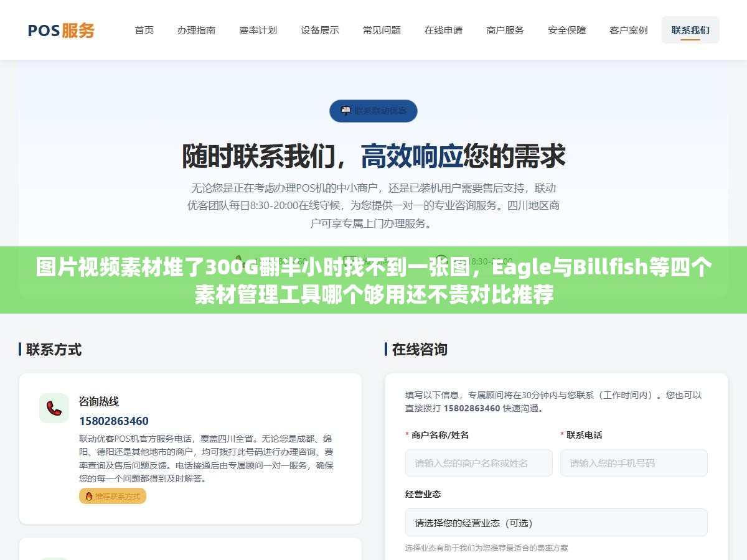Click the 联系联动优客 badge button

pyautogui.click(x=374, y=111)
